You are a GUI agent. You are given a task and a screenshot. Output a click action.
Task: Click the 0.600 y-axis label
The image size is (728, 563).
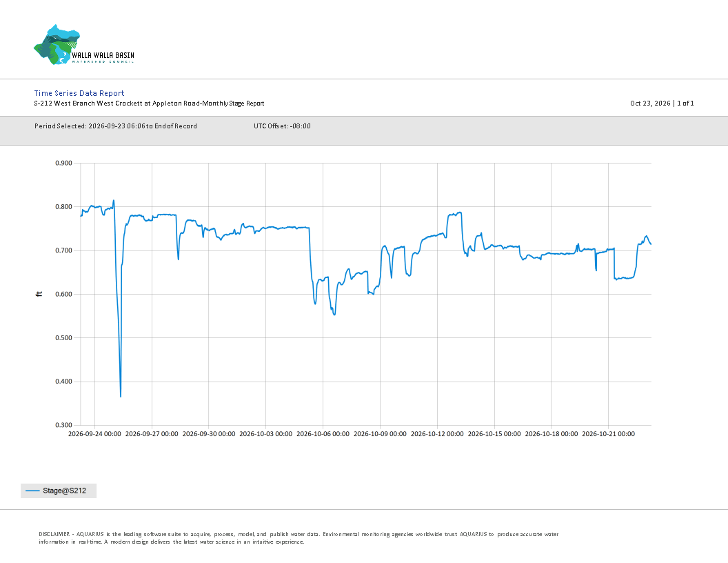63,294
